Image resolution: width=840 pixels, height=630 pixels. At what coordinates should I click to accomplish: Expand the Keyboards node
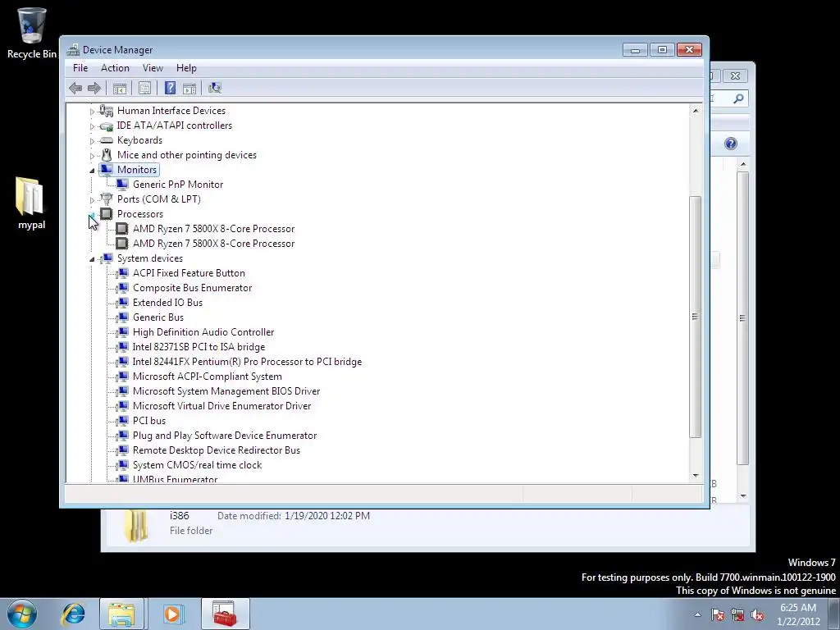92,141
